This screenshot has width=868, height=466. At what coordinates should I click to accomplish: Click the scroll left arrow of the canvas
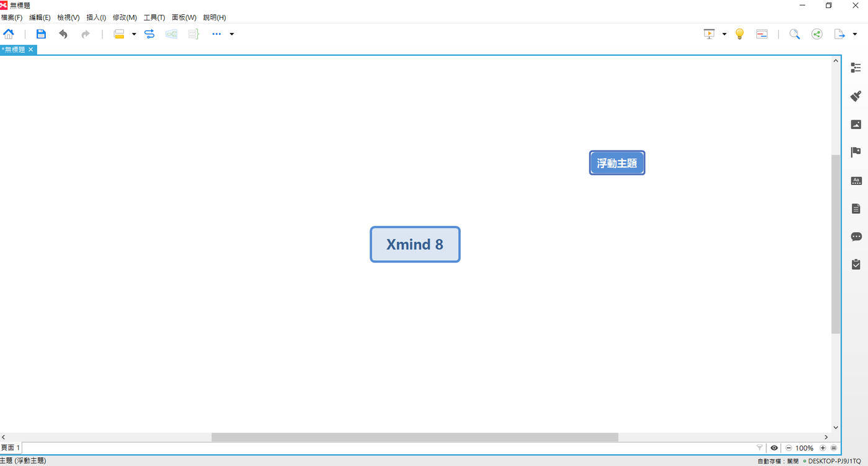pos(4,437)
